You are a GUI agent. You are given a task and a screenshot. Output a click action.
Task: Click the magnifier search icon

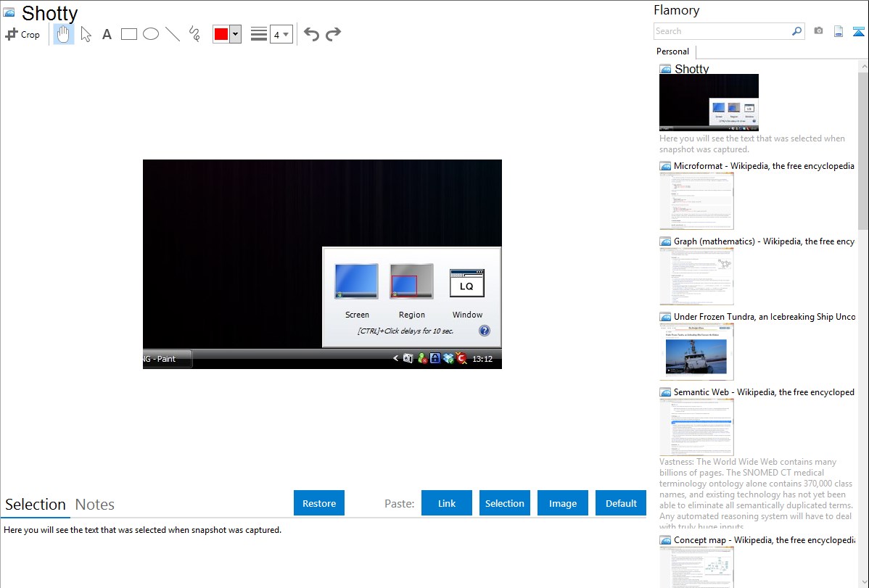796,31
